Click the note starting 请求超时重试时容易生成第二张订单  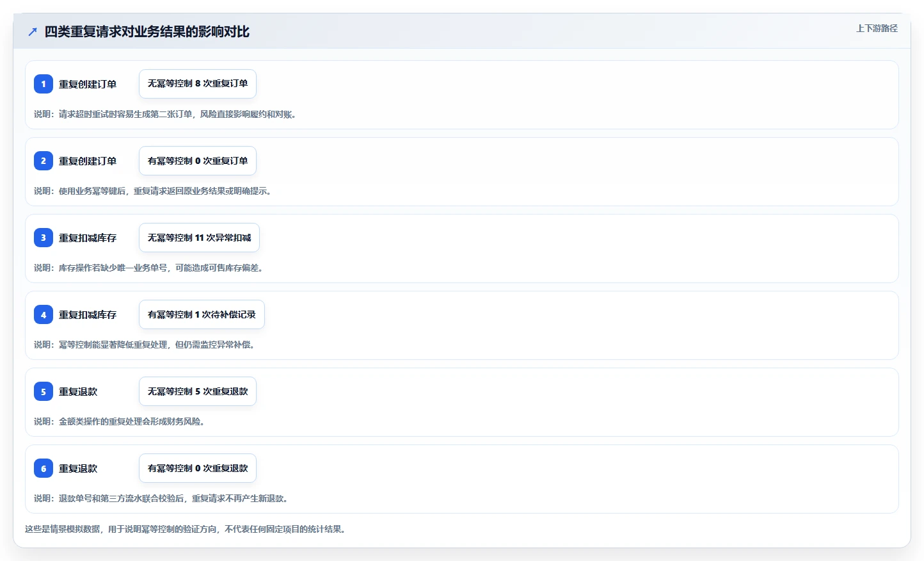point(165,114)
